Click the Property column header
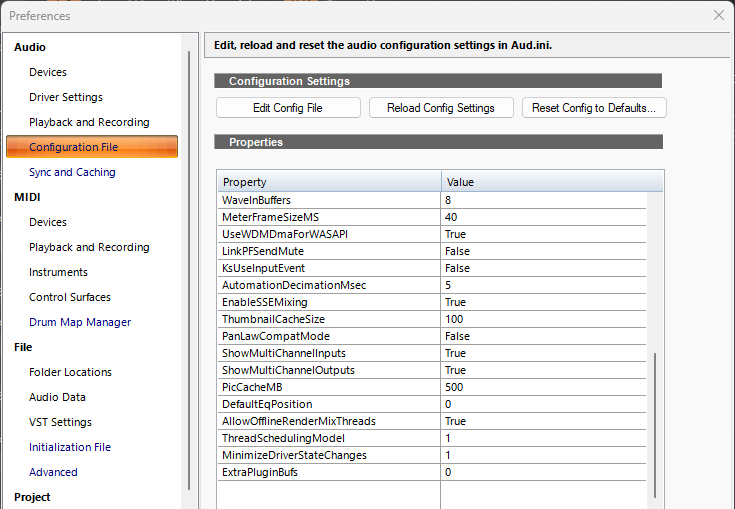This screenshot has height=509, width=735. click(x=329, y=182)
